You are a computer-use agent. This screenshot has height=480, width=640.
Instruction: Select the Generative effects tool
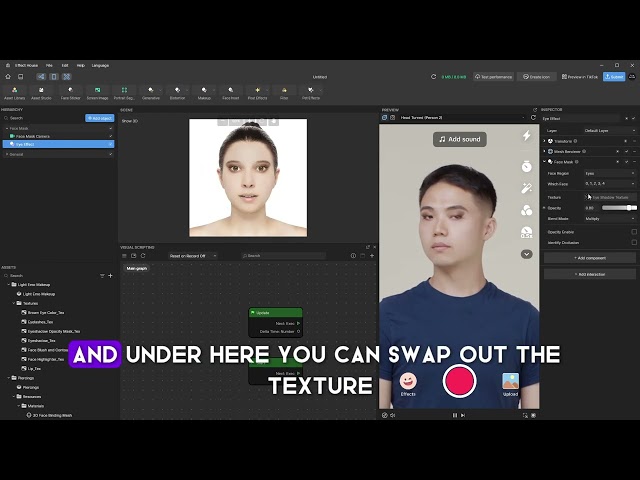point(151,93)
